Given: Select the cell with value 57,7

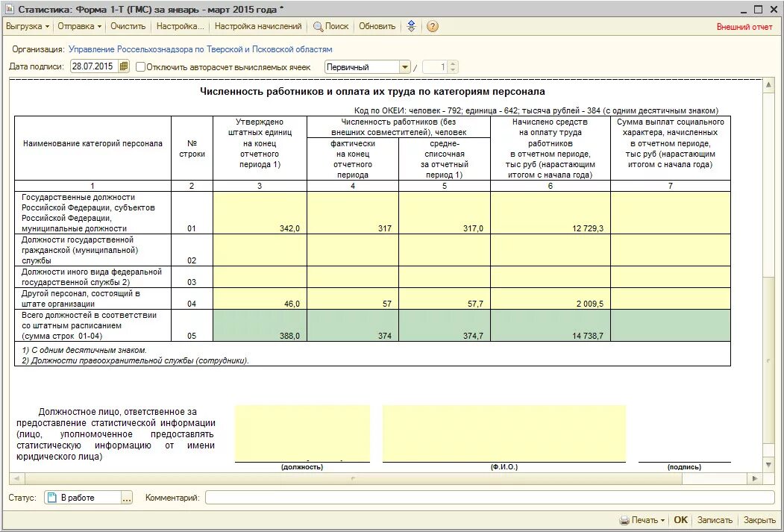Looking at the screenshot, I should click(x=445, y=298).
